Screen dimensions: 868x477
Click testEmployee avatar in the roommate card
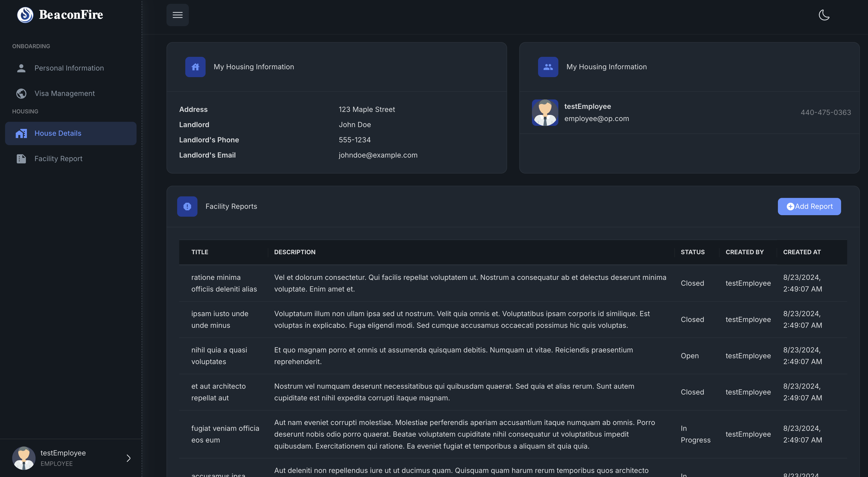(545, 112)
